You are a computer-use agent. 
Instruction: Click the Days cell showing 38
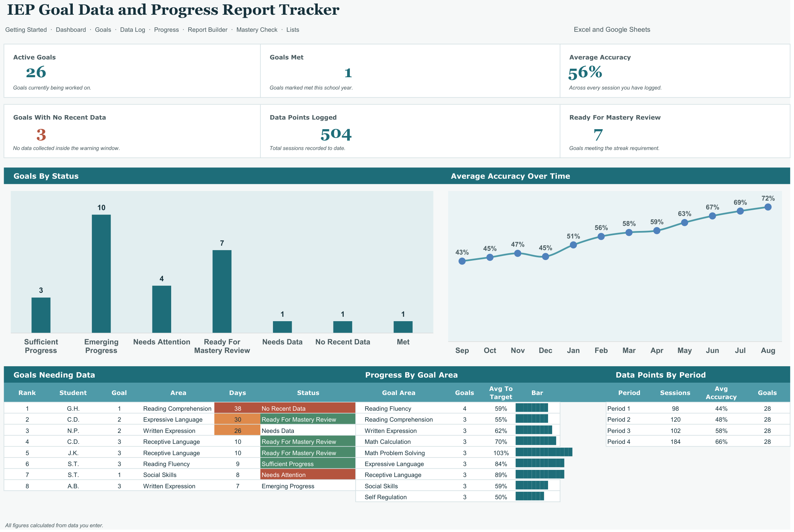coord(237,408)
